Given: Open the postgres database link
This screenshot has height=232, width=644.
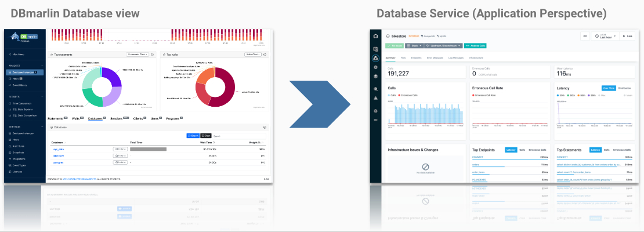Looking at the screenshot, I should [59, 162].
